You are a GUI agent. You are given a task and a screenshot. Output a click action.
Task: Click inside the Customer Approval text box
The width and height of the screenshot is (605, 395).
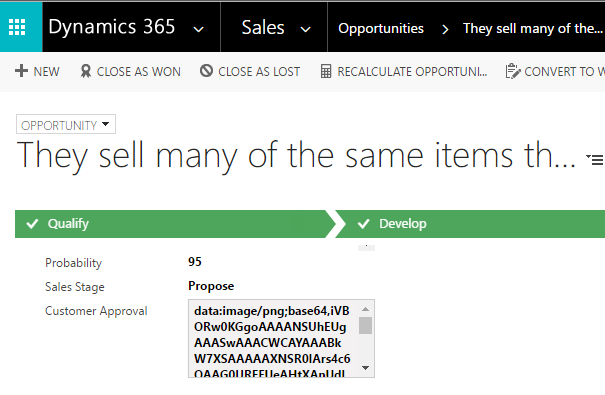click(273, 338)
